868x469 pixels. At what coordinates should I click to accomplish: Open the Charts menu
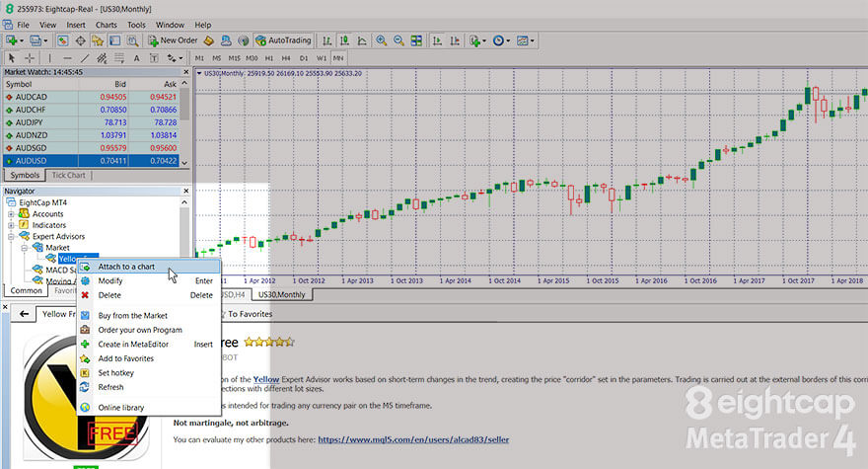(106, 25)
